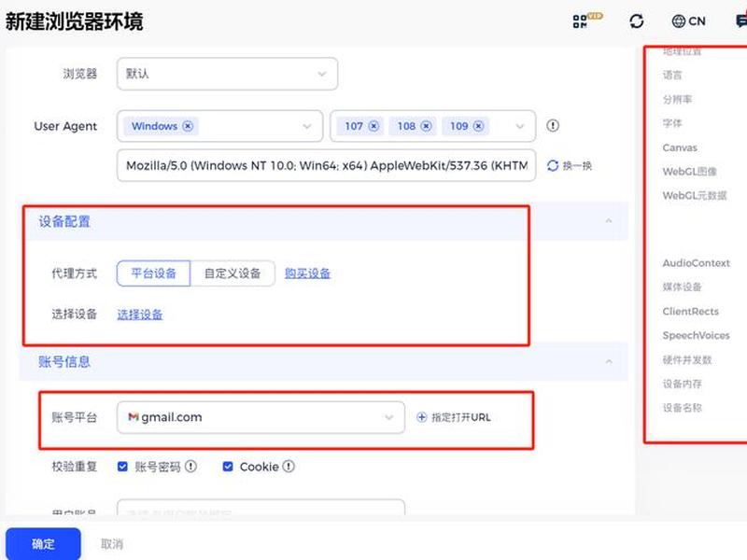
Task: Jump to 硬件并发数 in side navigation
Action: point(687,359)
